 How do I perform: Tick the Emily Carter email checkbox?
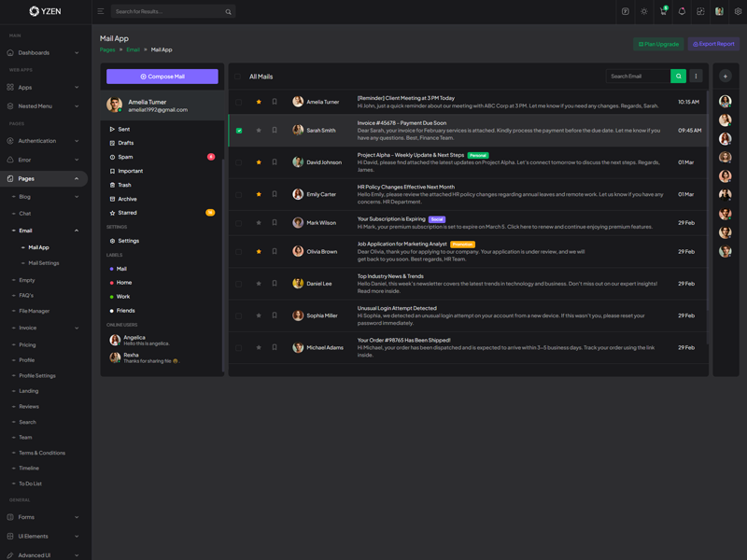point(239,194)
